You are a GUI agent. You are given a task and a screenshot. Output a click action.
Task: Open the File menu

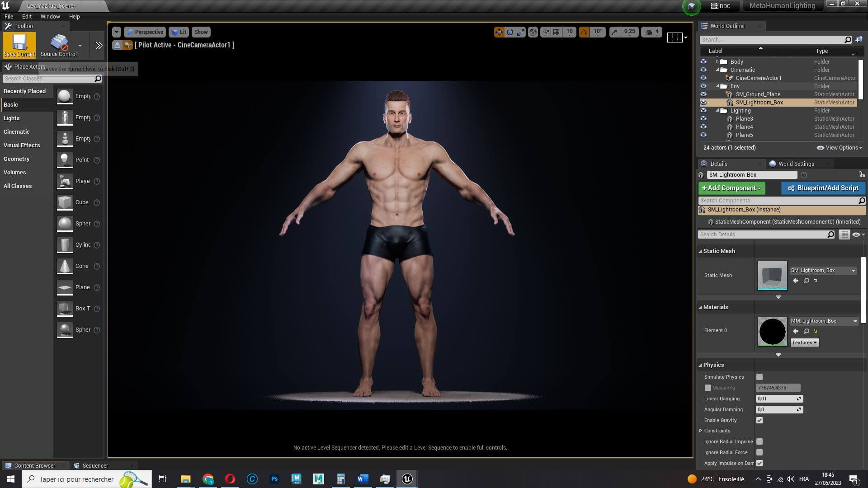point(9,16)
